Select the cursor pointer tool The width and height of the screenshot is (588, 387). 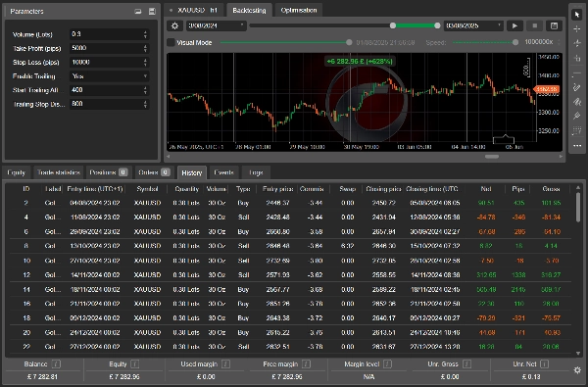coord(577,15)
